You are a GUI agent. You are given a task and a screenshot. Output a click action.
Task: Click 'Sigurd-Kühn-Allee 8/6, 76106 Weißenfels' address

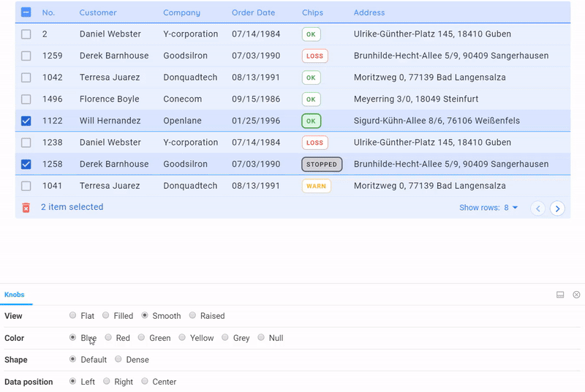pyautogui.click(x=437, y=121)
